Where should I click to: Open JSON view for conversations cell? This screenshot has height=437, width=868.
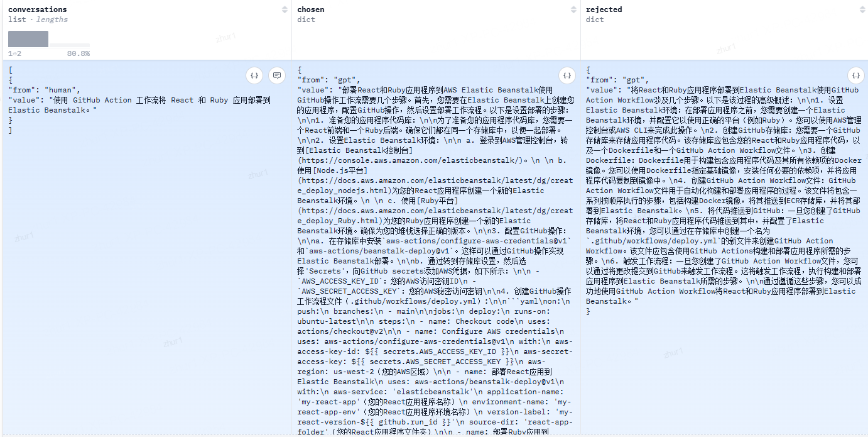point(254,75)
